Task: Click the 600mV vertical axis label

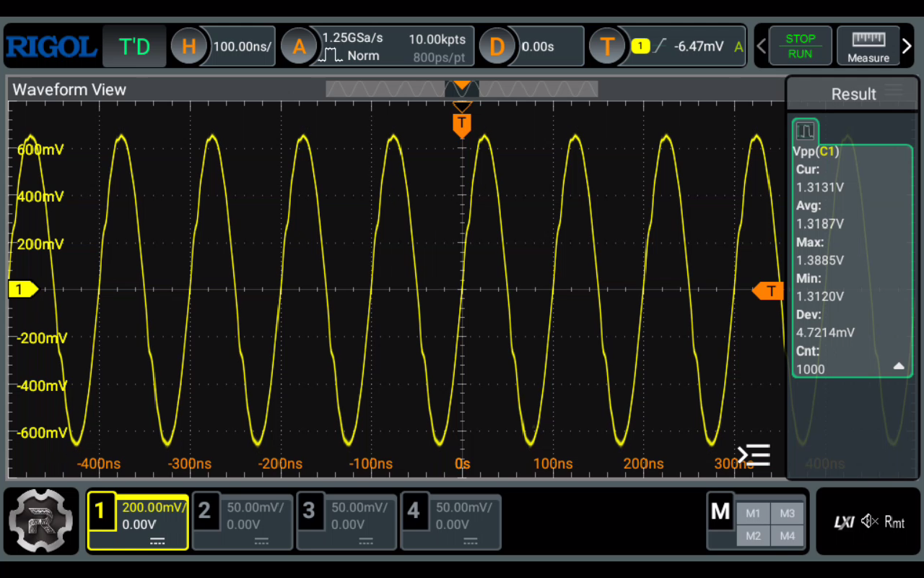Action: [40, 150]
